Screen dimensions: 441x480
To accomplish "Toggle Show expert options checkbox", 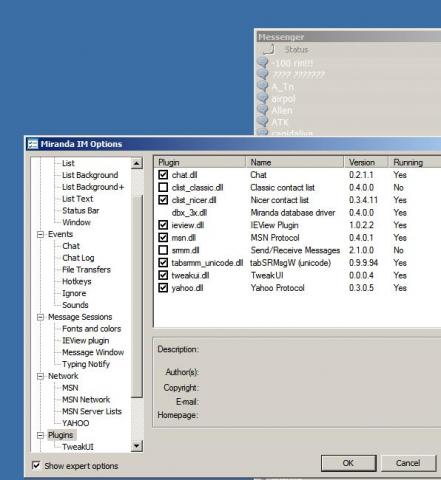I will pos(36,465).
